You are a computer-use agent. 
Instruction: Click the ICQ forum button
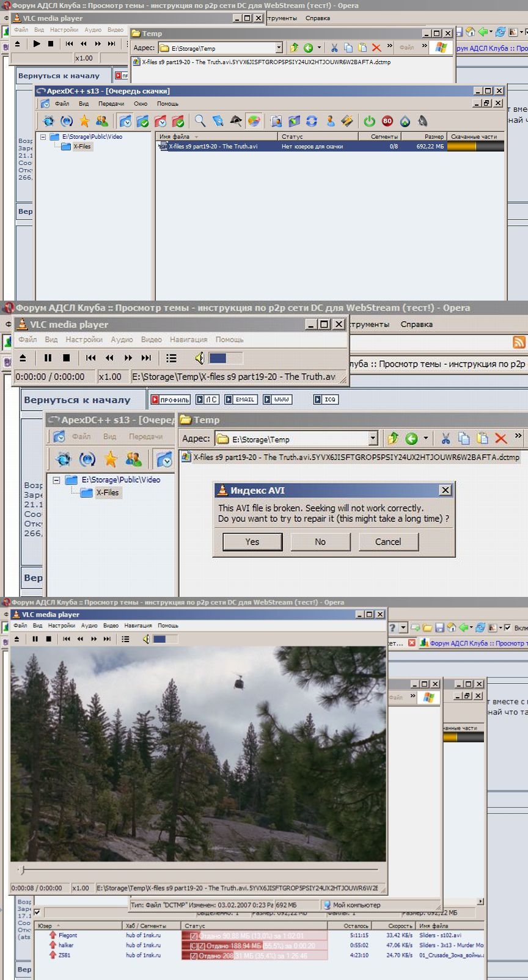(325, 400)
